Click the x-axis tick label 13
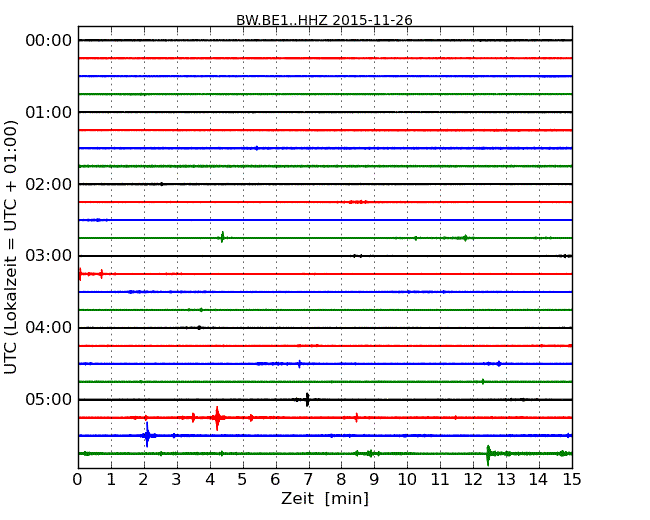This screenshot has height=520, width=650. click(506, 480)
